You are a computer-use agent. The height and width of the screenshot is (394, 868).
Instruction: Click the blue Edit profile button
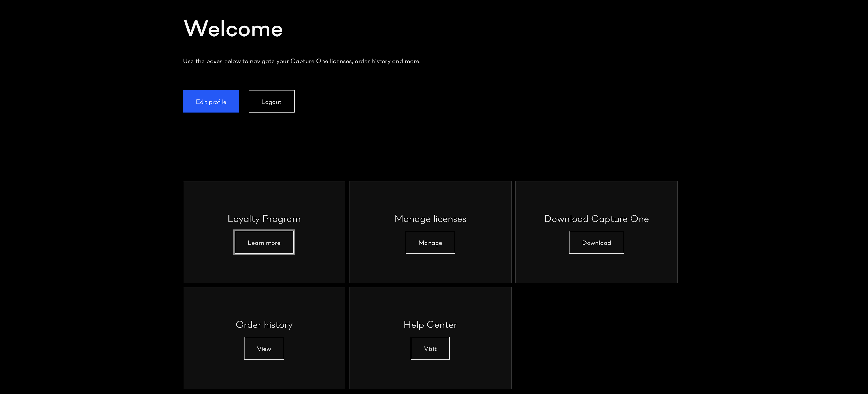211,101
